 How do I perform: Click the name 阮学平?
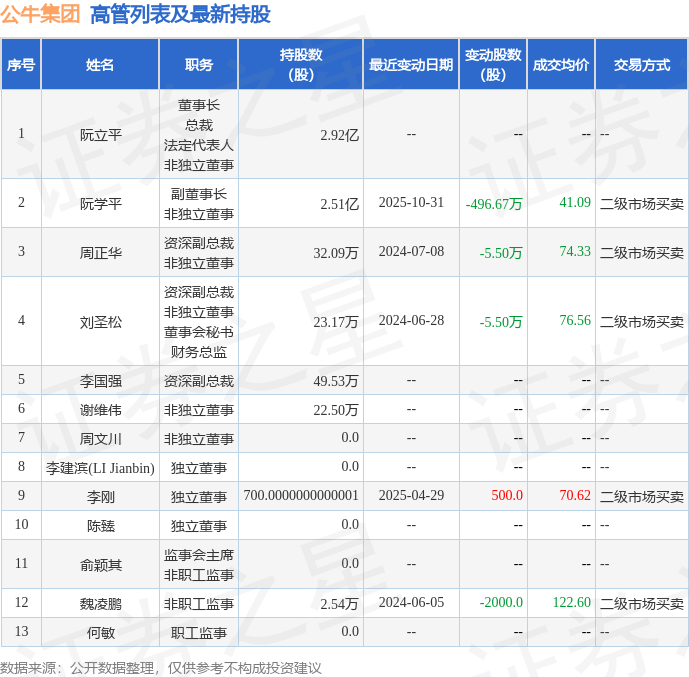click(x=101, y=204)
